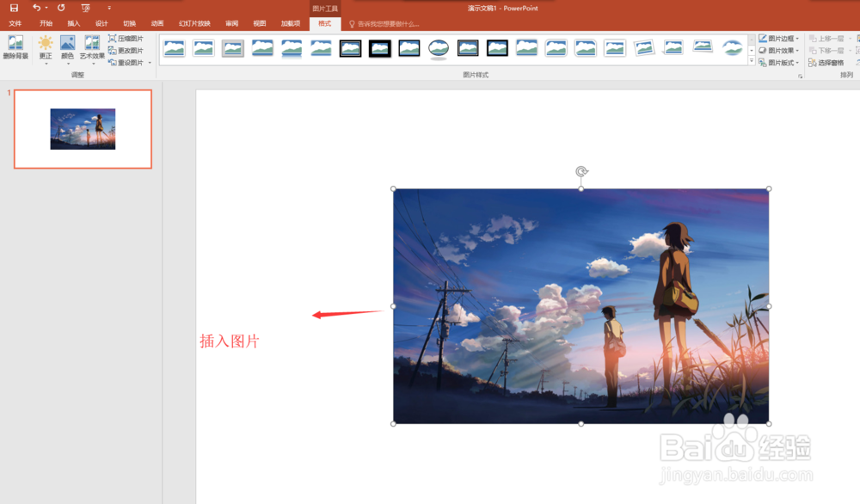Select slide 1 thumbnail in the panel
This screenshot has height=504, width=860.
point(83,129)
